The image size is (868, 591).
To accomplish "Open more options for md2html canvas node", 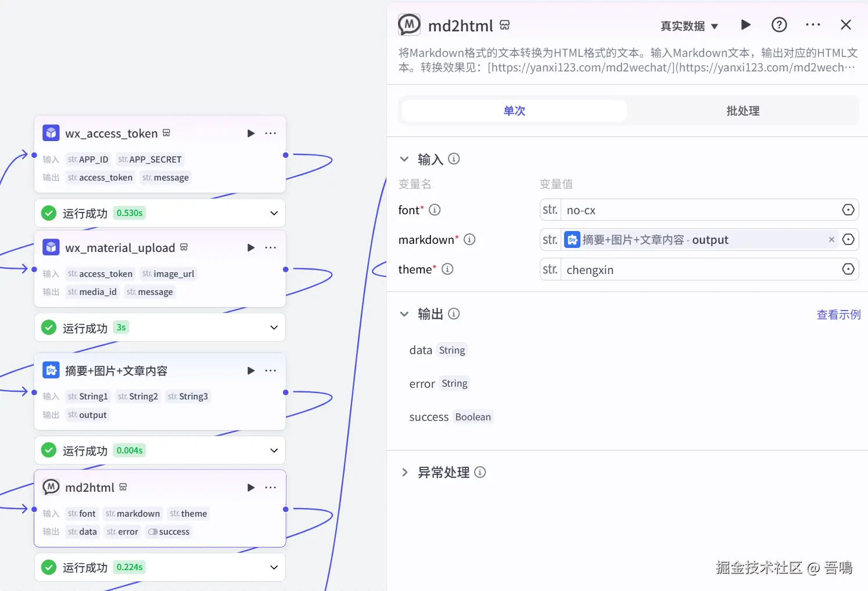I will tap(271, 488).
